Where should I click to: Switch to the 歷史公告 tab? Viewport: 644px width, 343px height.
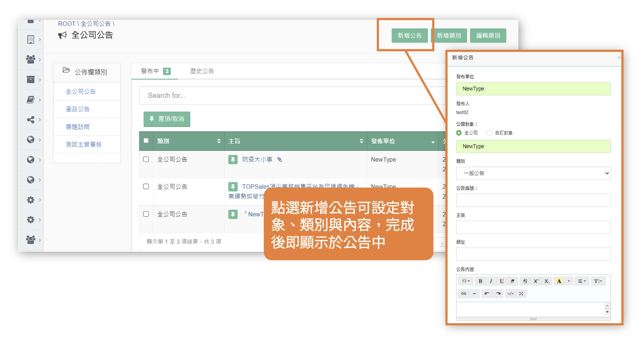coord(202,71)
